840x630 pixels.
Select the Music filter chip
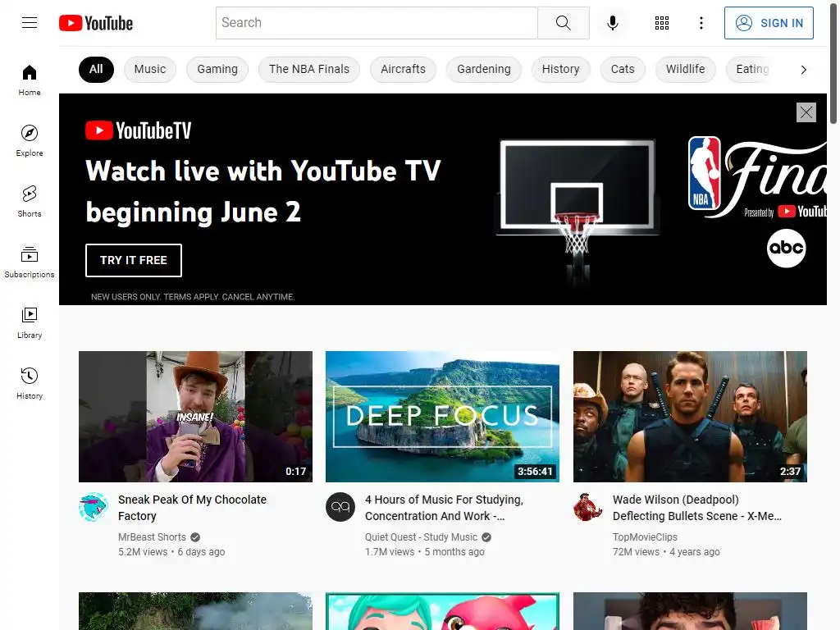tap(150, 70)
